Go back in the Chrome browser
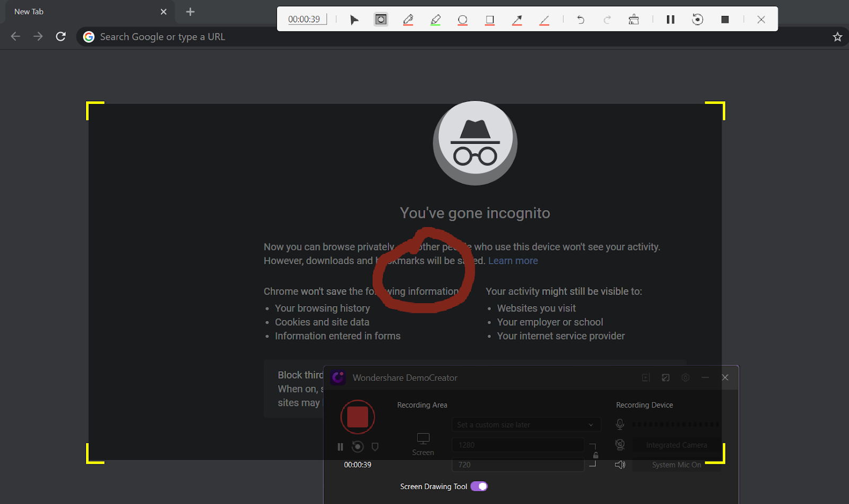The image size is (849, 504). [x=15, y=37]
